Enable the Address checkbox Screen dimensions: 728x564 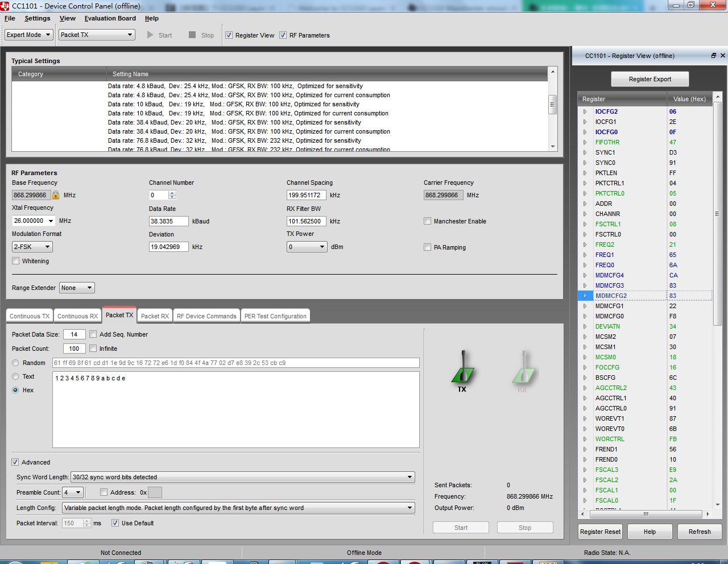click(104, 492)
